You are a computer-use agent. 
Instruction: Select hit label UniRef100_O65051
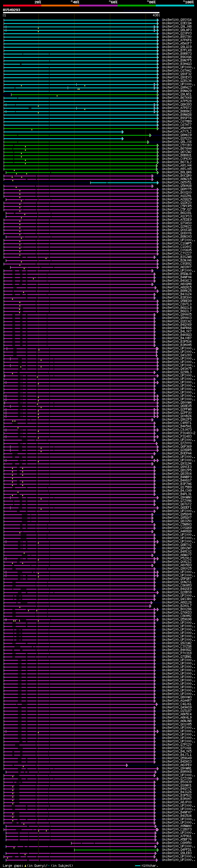(176, 182)
